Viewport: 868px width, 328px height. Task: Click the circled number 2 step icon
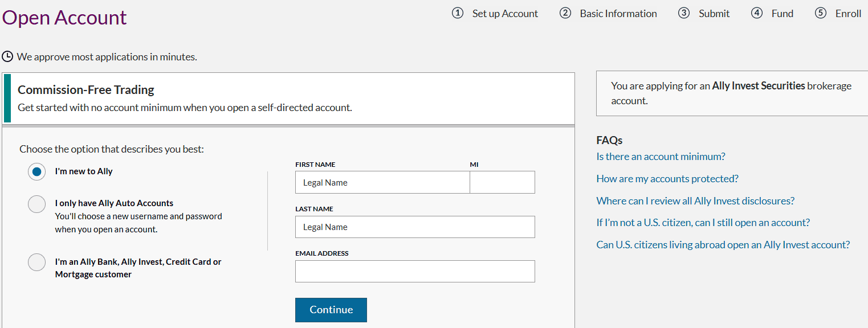[565, 13]
